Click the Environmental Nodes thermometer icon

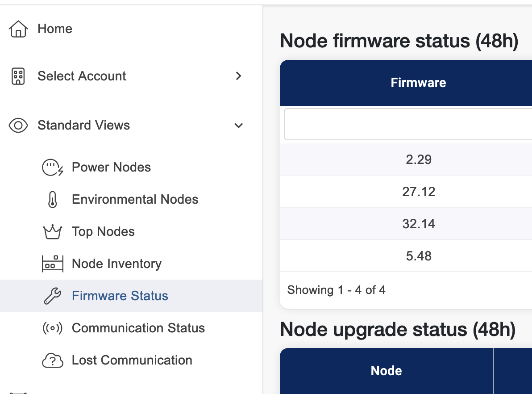[52, 200]
